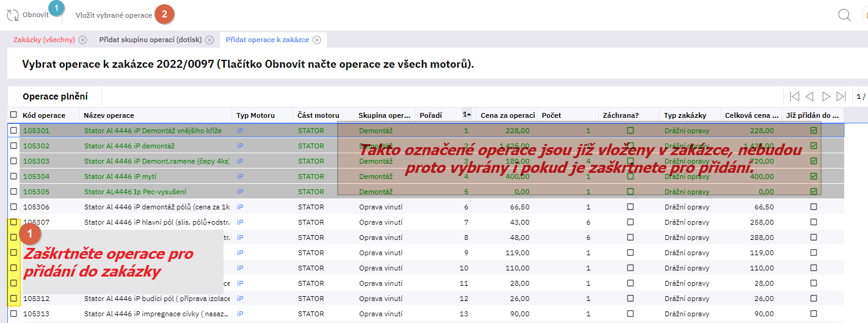The width and height of the screenshot is (868, 323).
Task: Toggle the select-all header checkbox
Action: point(13,115)
